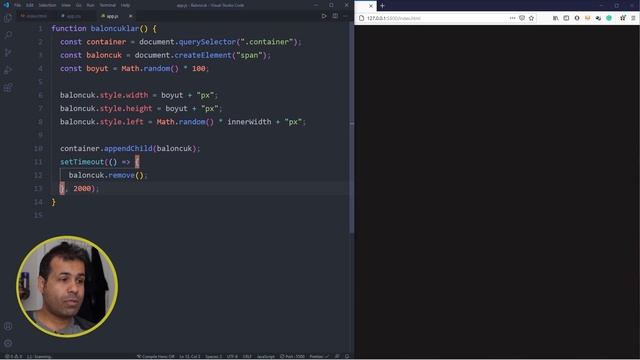The height and width of the screenshot is (360, 640).
Task: Run the code using editor play button
Action: [x=324, y=16]
